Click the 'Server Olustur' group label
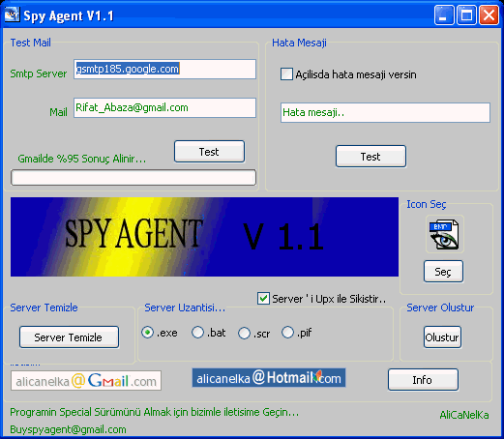 click(440, 307)
